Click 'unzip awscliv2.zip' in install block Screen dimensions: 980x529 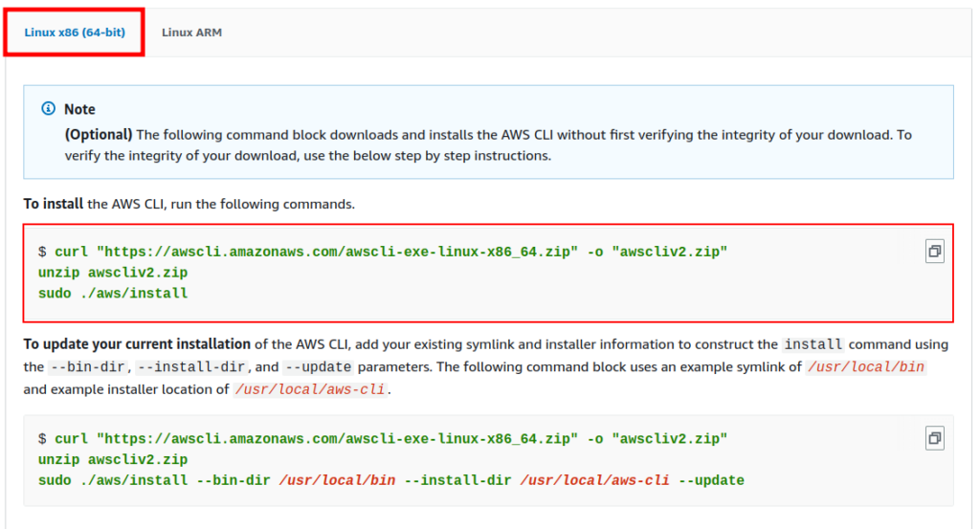pos(113,273)
